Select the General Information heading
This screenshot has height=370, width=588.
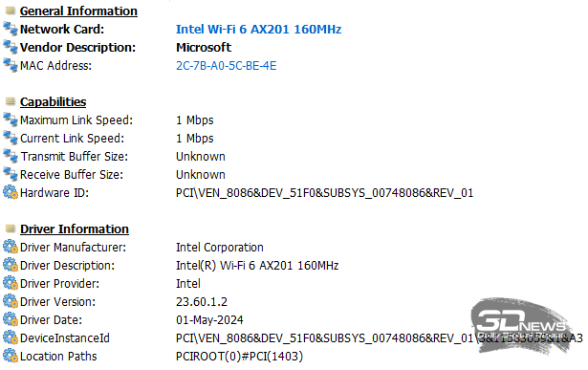78,11
